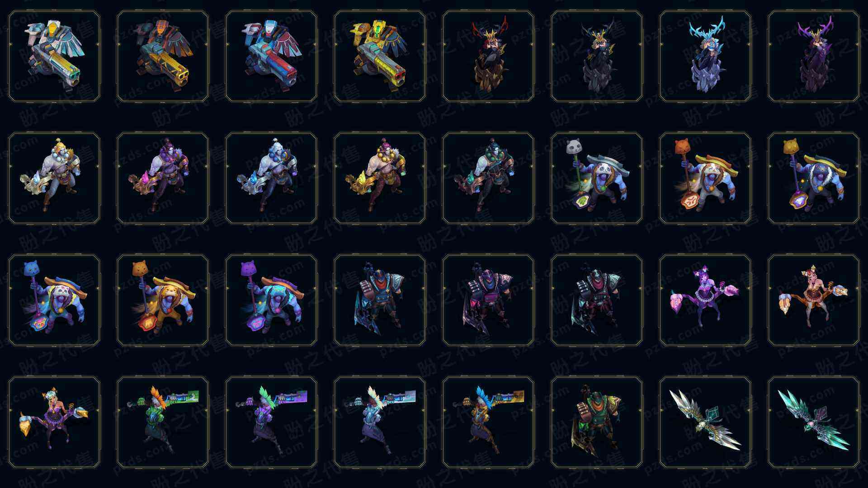Pick the purple brawler with pink crystal weapon
The height and width of the screenshot is (488, 868).
coord(163,178)
